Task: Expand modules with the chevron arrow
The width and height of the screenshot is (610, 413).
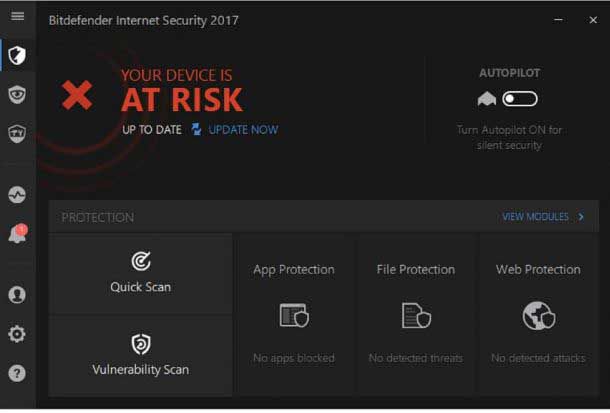Action: (581, 217)
